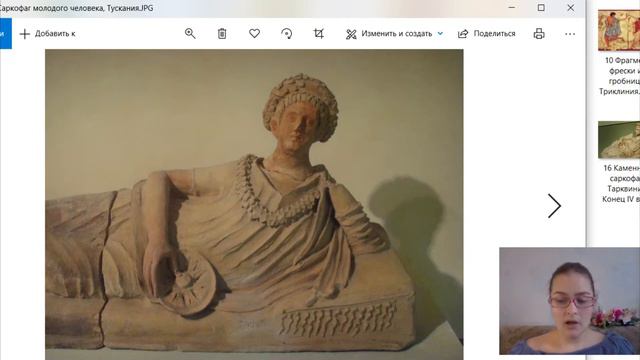Screen dimensions: 640x360
Task: Expand the chevron next to 'Изменить и создать'
Action: coord(440,34)
